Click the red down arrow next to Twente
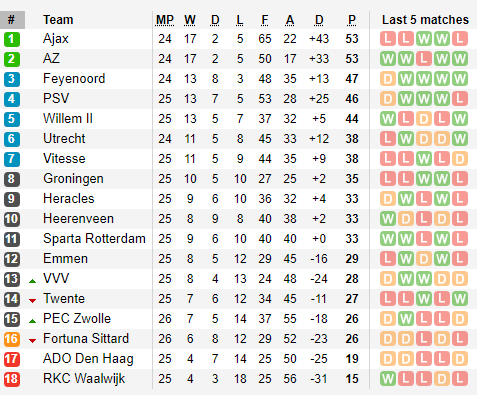The width and height of the screenshot is (477, 395). click(x=32, y=301)
